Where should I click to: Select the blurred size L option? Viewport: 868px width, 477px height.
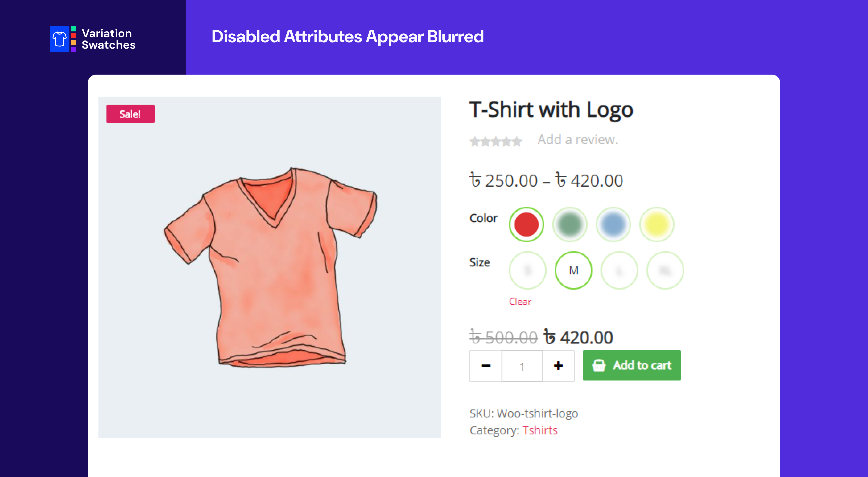[619, 270]
